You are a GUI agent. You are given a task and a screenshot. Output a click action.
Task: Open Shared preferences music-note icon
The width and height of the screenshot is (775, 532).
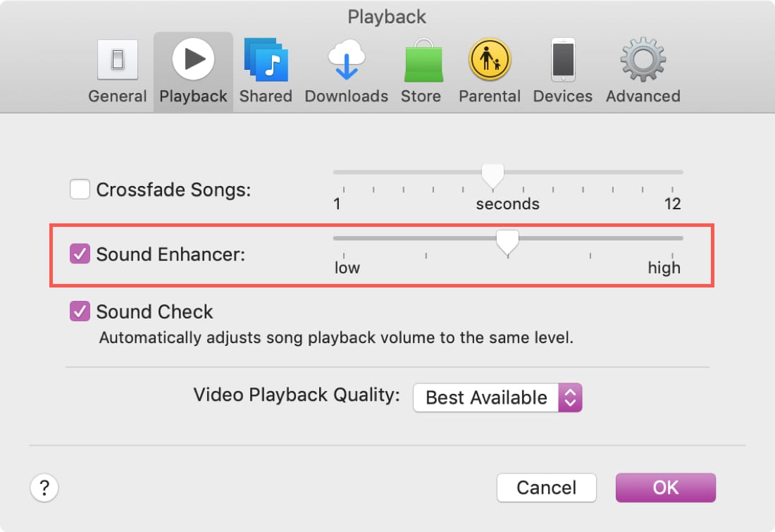266,60
